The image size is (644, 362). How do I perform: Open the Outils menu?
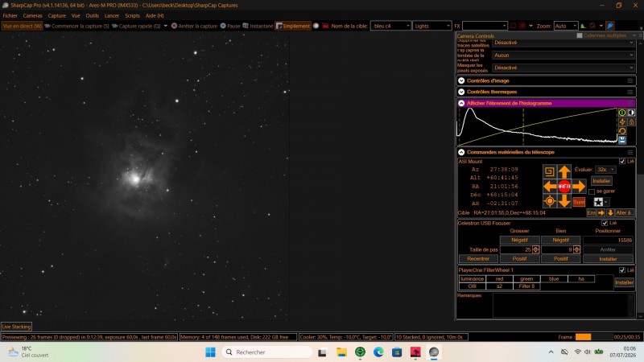(x=93, y=15)
